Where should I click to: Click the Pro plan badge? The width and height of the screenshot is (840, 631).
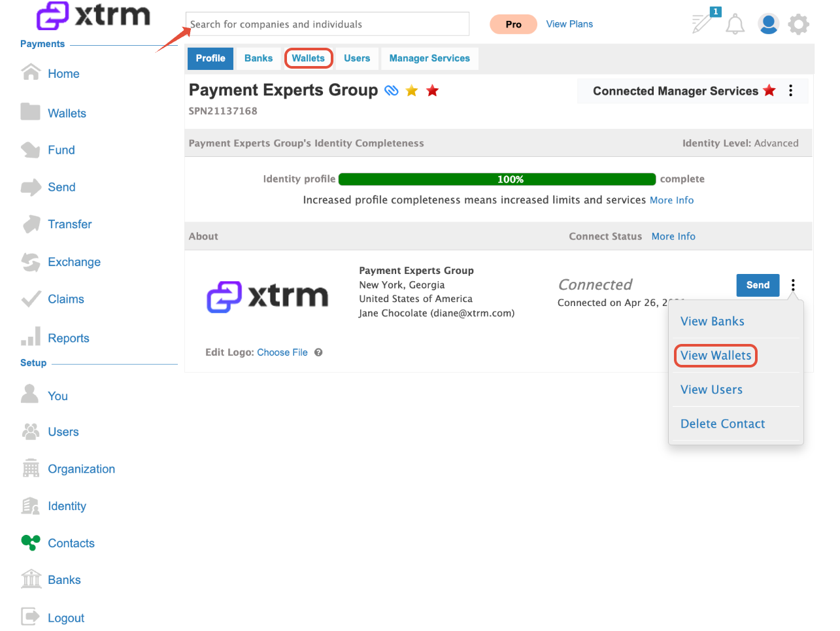point(513,24)
